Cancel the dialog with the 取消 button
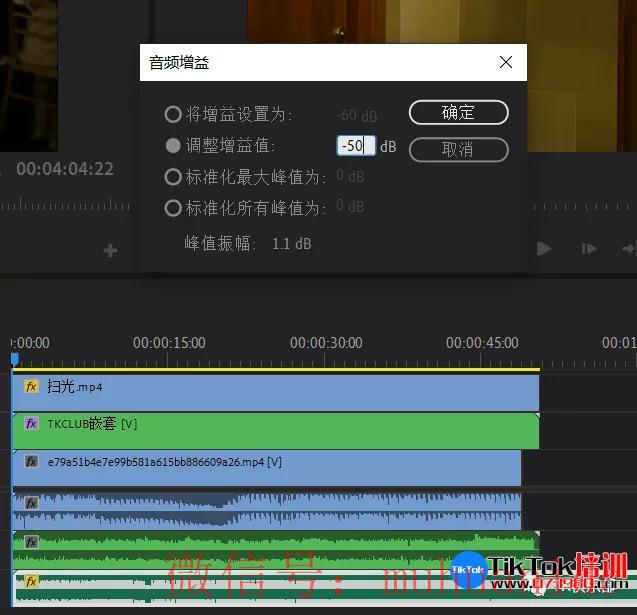Viewport: 637px width, 615px height. (x=458, y=149)
